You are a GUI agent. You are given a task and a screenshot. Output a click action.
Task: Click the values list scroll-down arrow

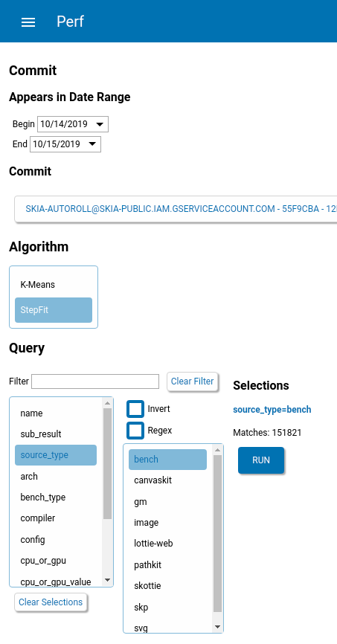[218, 627]
